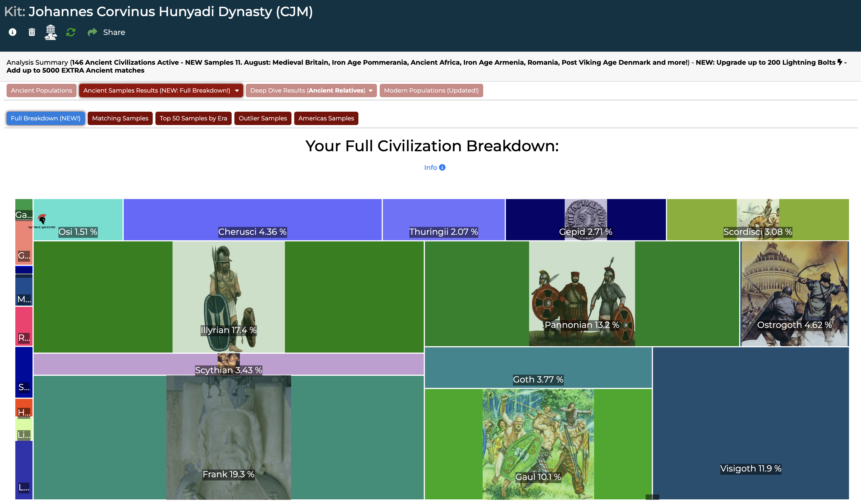Open Ancient Populations tab
This screenshot has width=861, height=504.
(x=41, y=90)
